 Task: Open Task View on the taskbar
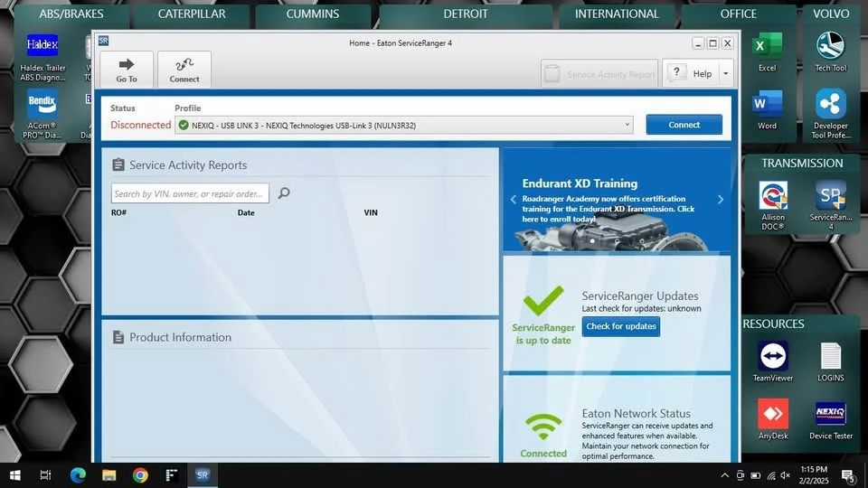coord(45,475)
